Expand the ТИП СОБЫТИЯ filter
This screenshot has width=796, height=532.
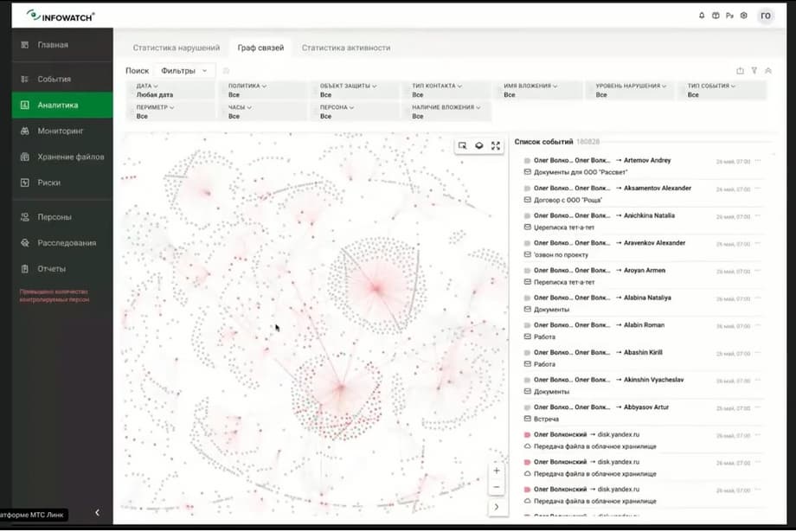pos(722,90)
